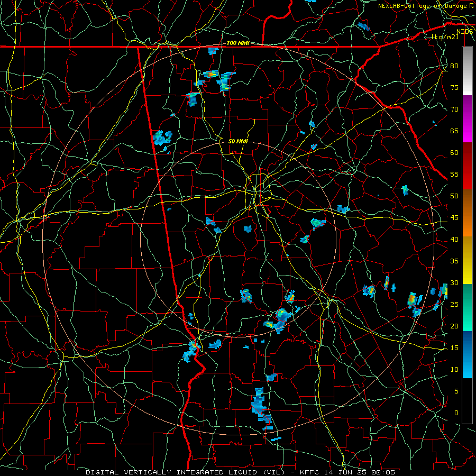Click the "KFFC" station identifier in the footer

[310, 472]
